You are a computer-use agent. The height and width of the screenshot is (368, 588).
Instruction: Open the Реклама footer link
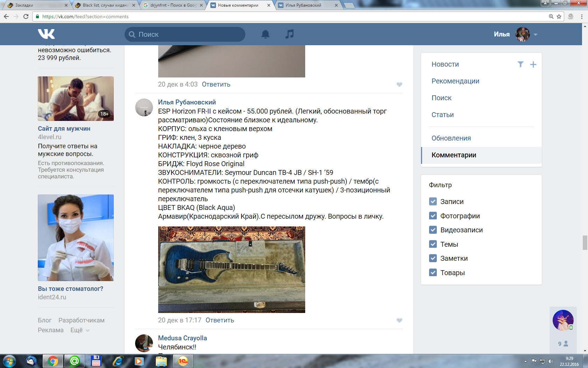point(50,330)
